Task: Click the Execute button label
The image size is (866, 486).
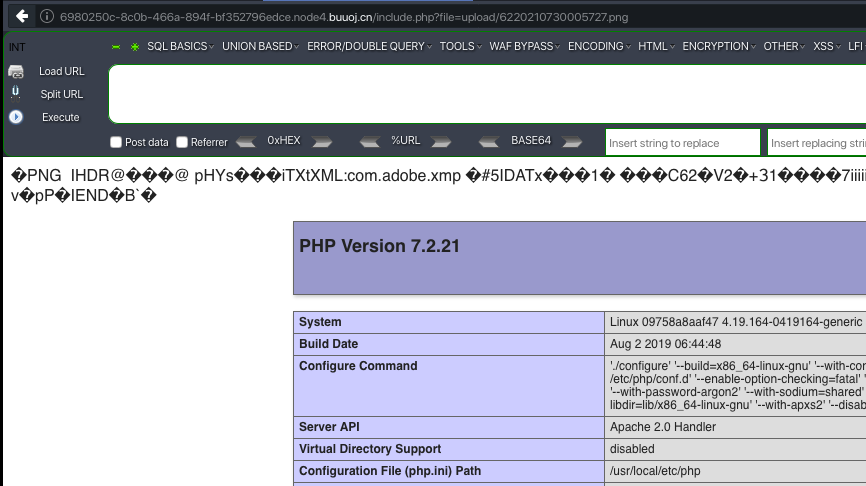Action: pos(61,117)
